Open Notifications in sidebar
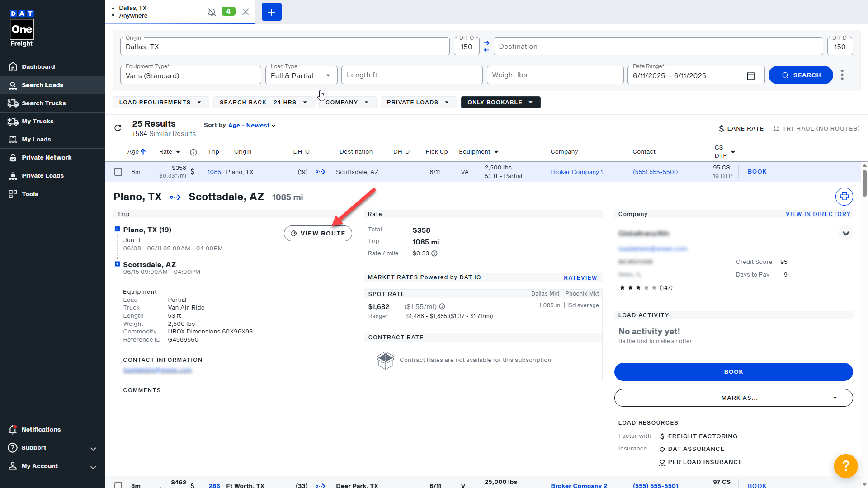This screenshot has width=868, height=488. pyautogui.click(x=52, y=430)
